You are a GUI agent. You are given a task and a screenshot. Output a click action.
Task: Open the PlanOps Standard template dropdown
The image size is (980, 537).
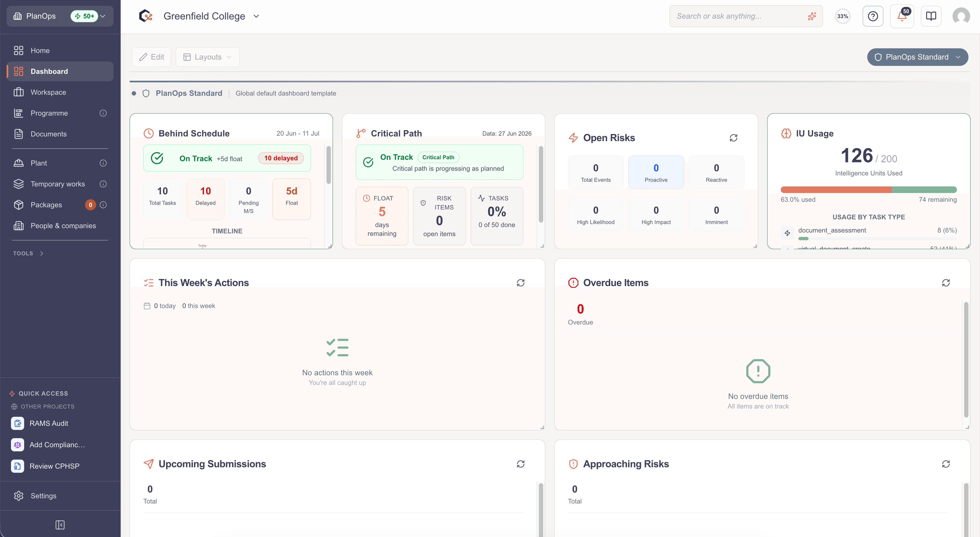tap(918, 57)
